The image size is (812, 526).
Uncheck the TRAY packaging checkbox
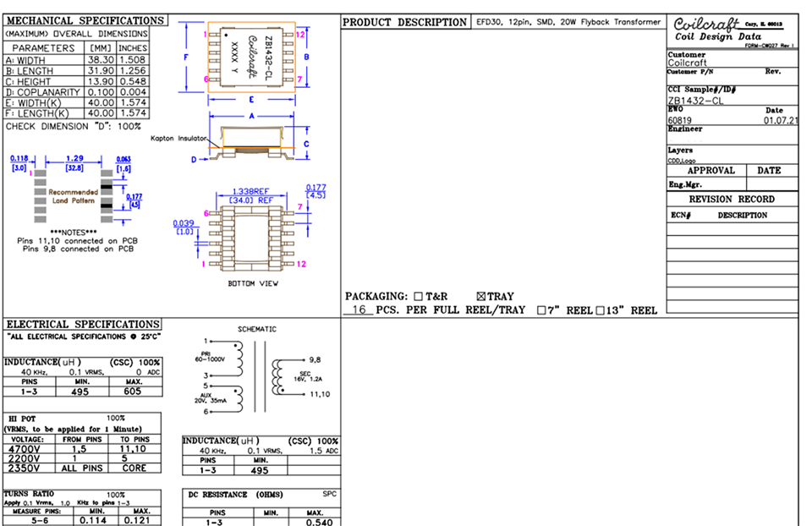(x=480, y=297)
